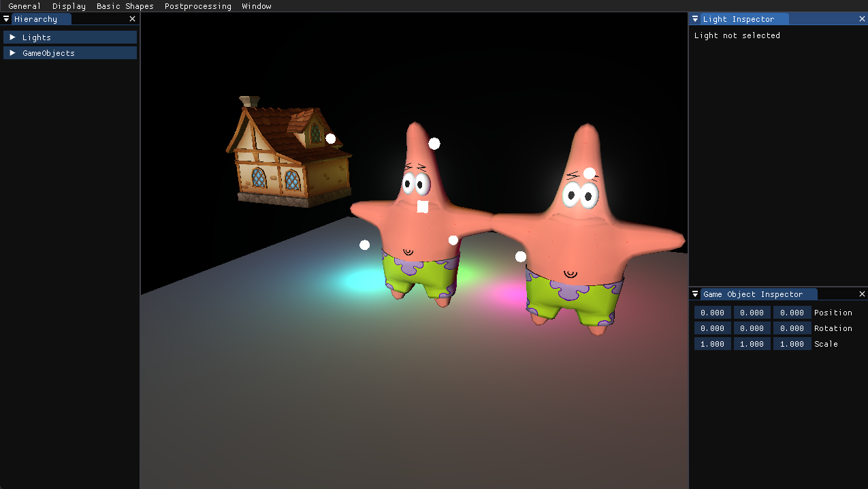The width and height of the screenshot is (868, 489).
Task: Click the light gizmo on left Patrick's chest
Action: (423, 206)
